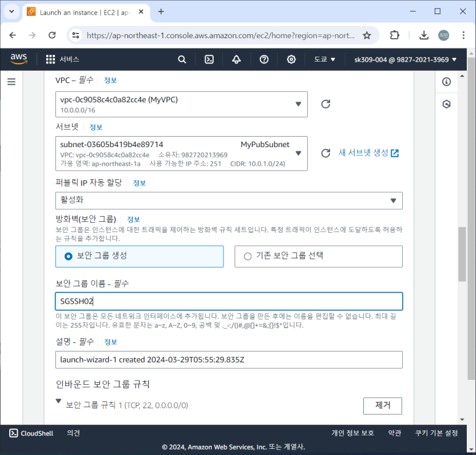Open 쿠키 기본 설정
The image size is (476, 455).
pos(436,433)
